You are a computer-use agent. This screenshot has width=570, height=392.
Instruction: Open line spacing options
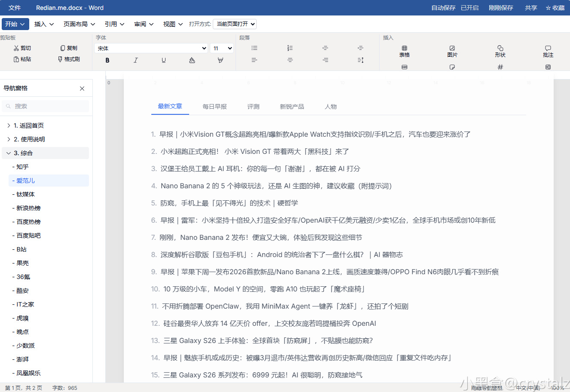361,60
